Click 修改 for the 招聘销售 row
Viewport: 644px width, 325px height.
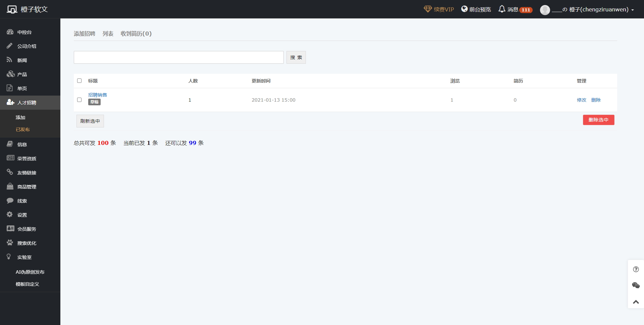tap(582, 100)
